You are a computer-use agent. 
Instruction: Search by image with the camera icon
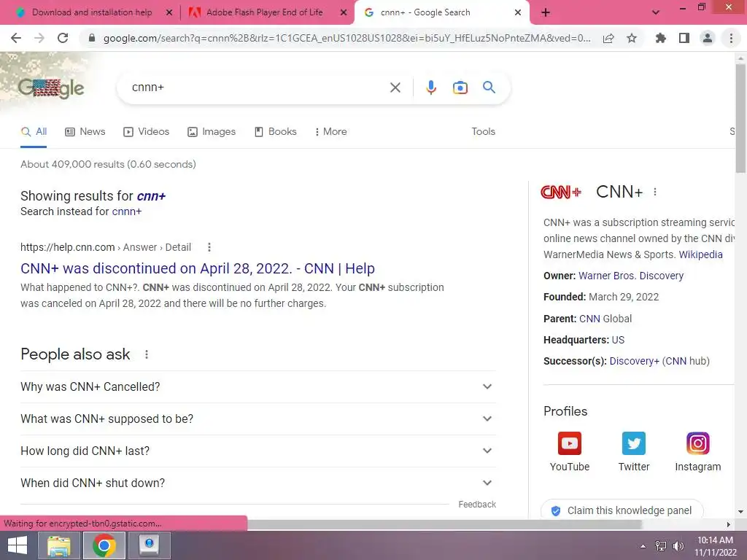tap(460, 87)
